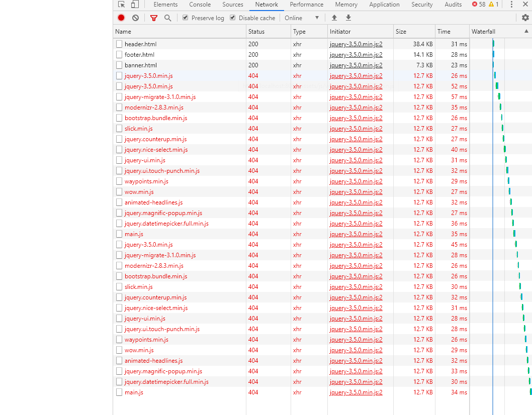The width and height of the screenshot is (532, 415).
Task: Click the export HAR download icon
Action: (348, 18)
